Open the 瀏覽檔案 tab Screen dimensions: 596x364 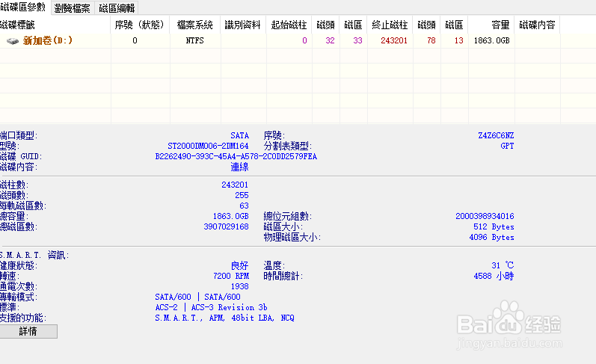pos(73,8)
